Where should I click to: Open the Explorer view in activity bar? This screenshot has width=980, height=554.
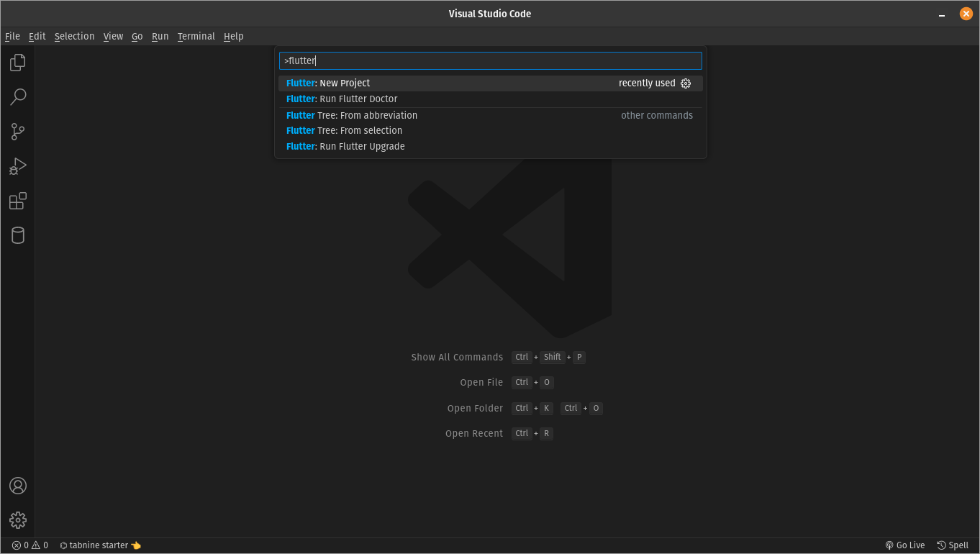pyautogui.click(x=18, y=63)
